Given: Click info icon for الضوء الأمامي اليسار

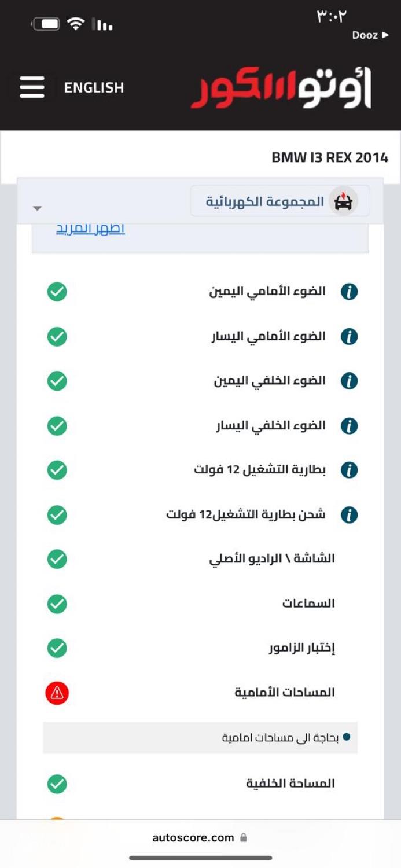Looking at the screenshot, I should pyautogui.click(x=349, y=336).
